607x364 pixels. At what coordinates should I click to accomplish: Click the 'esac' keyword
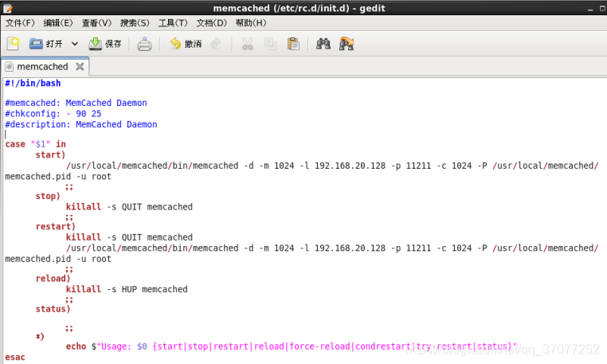15,358
